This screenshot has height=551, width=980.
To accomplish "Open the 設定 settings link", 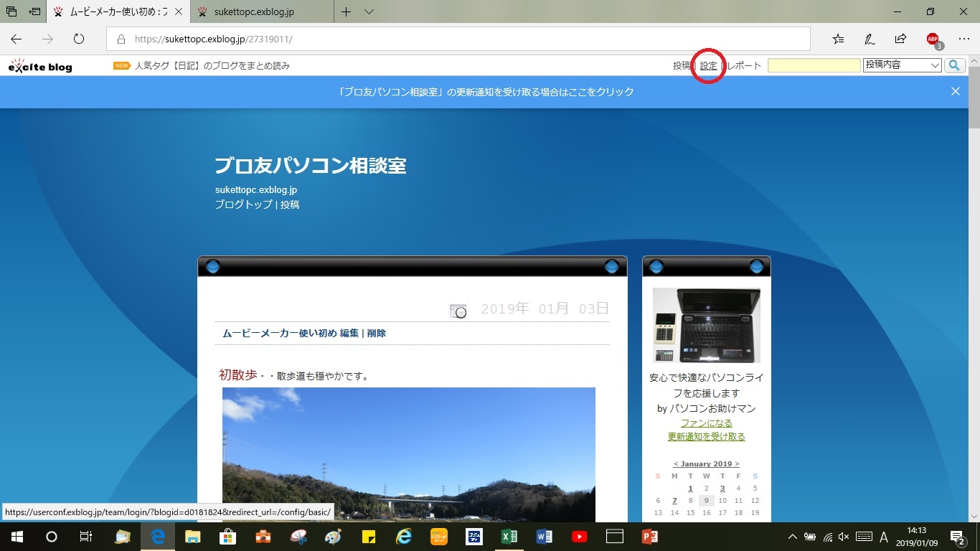I will 708,65.
